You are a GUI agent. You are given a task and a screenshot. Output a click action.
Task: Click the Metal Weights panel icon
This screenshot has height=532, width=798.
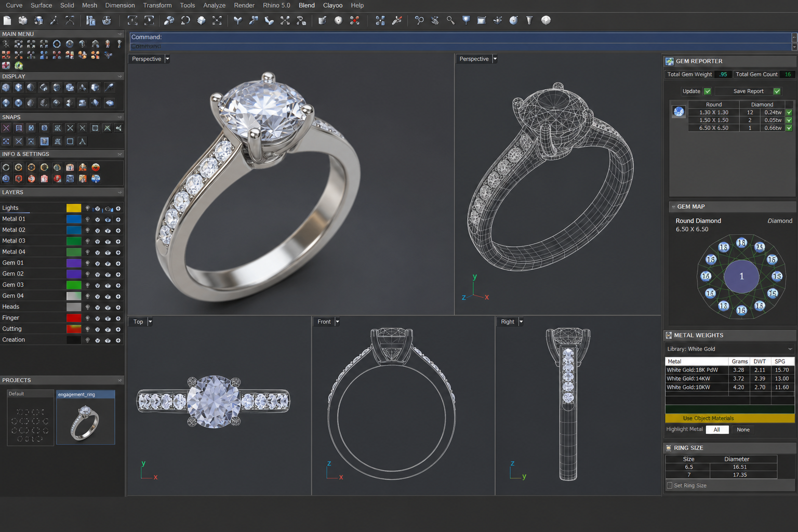[669, 335]
